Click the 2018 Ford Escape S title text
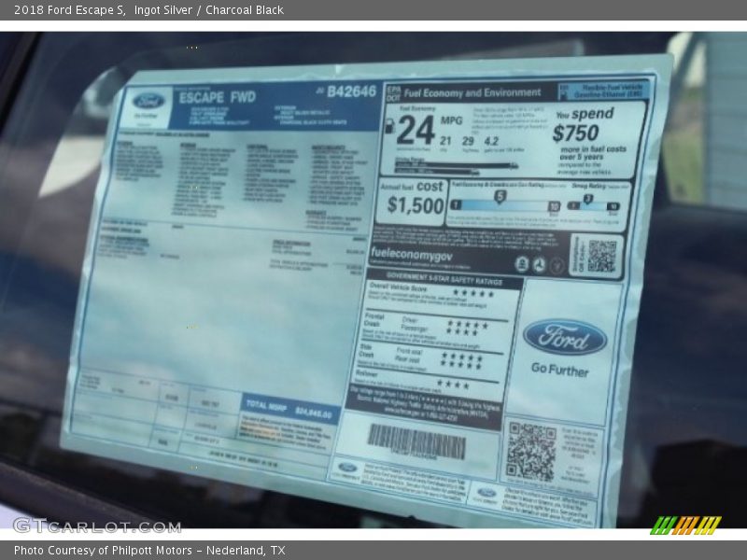The height and width of the screenshot is (560, 747). tap(67, 10)
